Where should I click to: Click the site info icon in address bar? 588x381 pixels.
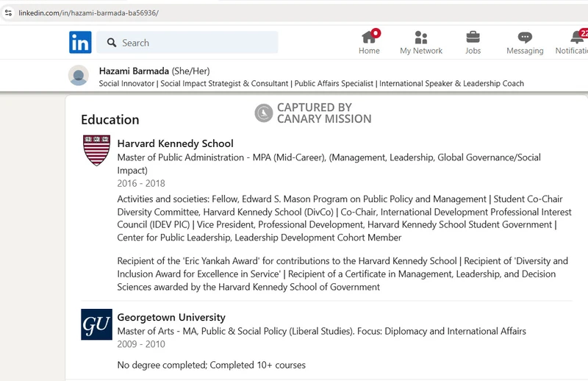pos(8,13)
